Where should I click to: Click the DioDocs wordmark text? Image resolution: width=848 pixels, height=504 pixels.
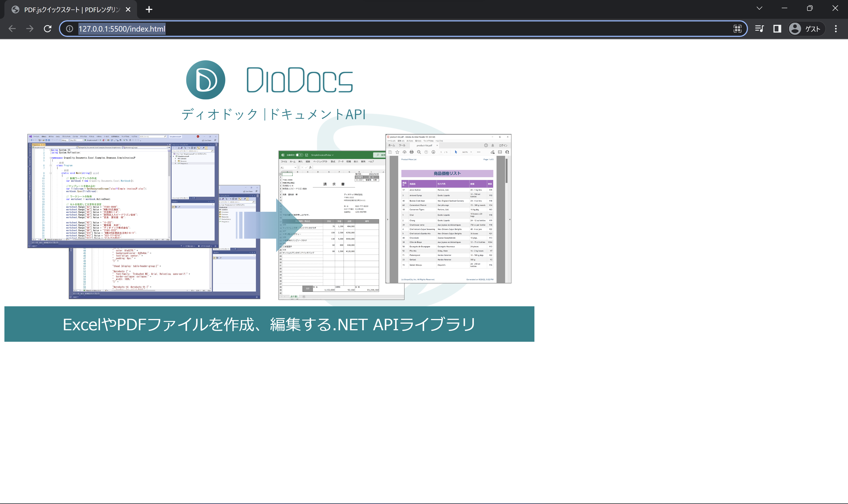[x=300, y=80]
